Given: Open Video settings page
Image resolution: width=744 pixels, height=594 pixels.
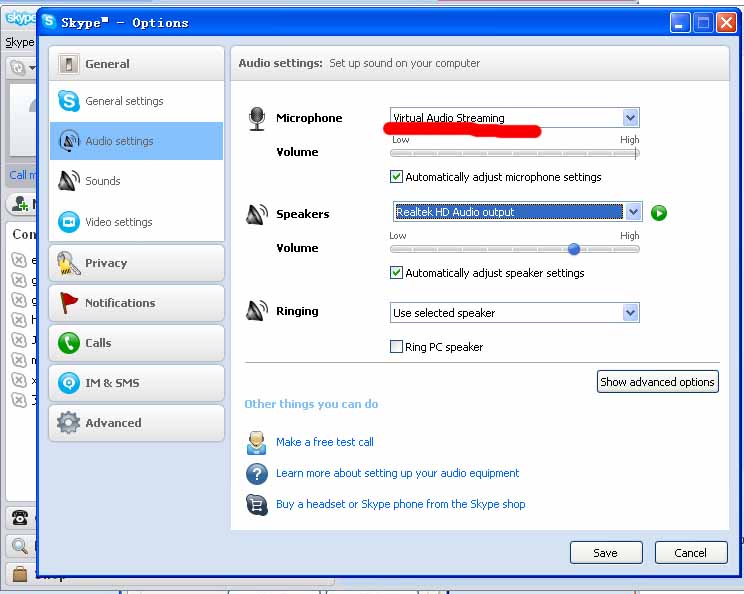Looking at the screenshot, I should [x=136, y=222].
